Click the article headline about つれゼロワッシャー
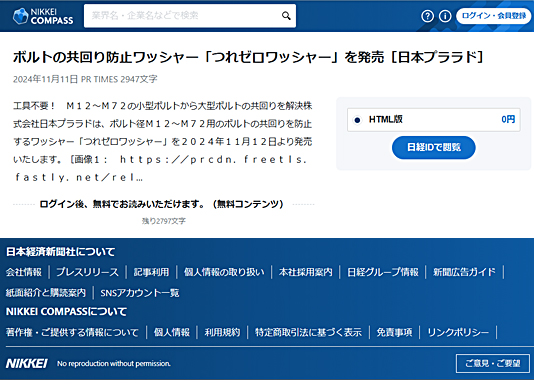 [248, 57]
